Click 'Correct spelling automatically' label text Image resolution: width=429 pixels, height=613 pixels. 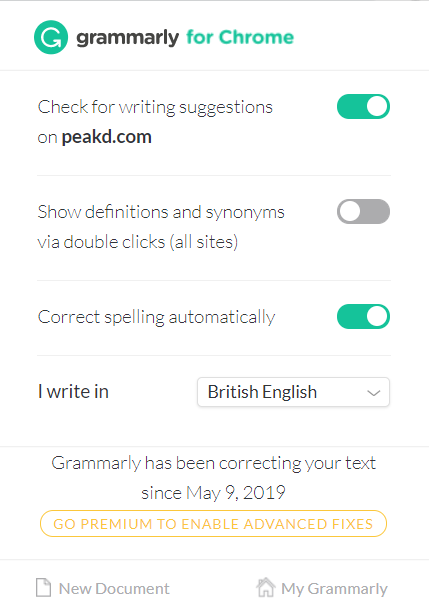[156, 317]
